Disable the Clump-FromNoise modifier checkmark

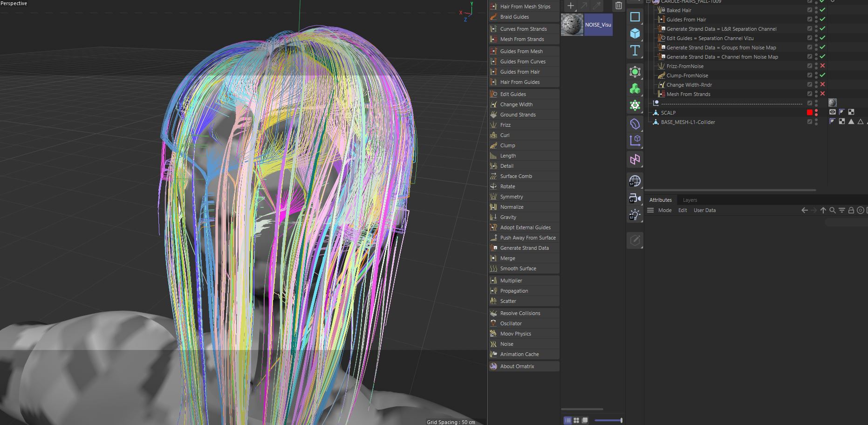(822, 75)
